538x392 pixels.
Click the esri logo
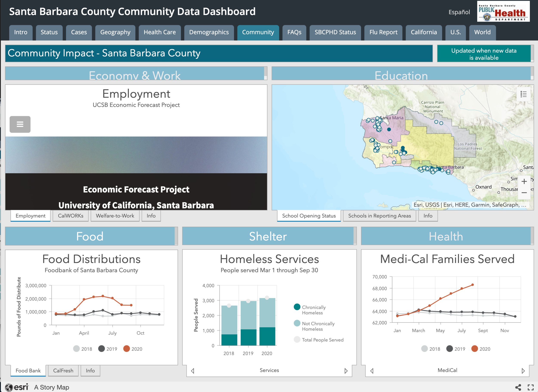coord(17,387)
